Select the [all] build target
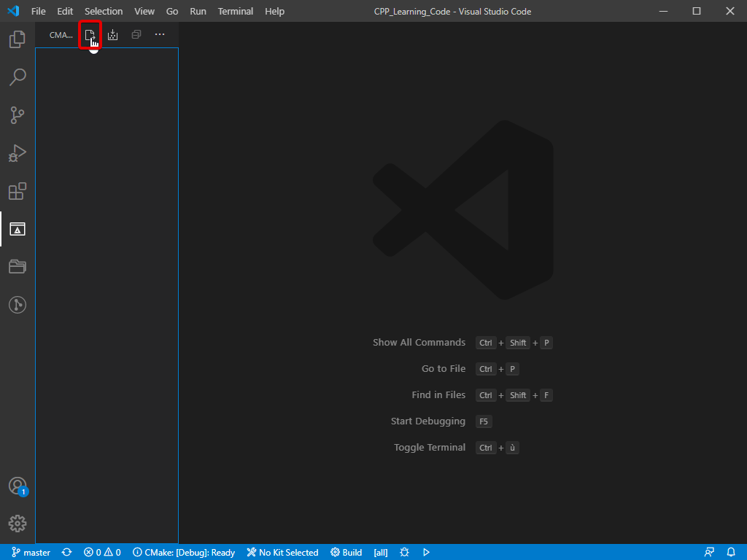 pyautogui.click(x=381, y=553)
